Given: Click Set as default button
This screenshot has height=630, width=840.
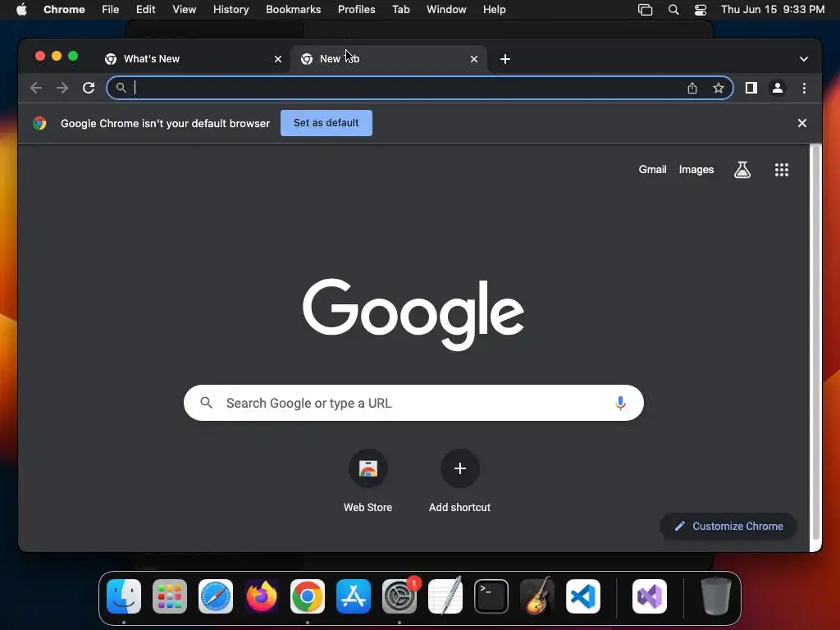Looking at the screenshot, I should click(x=326, y=123).
